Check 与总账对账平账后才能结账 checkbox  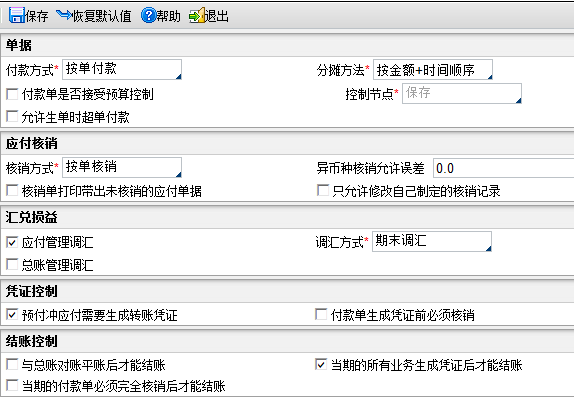(x=12, y=364)
